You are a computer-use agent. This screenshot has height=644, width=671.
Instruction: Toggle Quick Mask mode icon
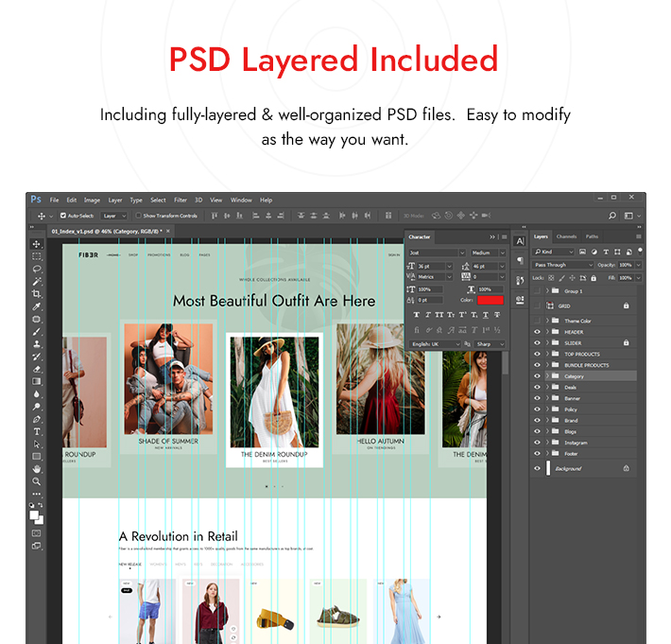37,533
